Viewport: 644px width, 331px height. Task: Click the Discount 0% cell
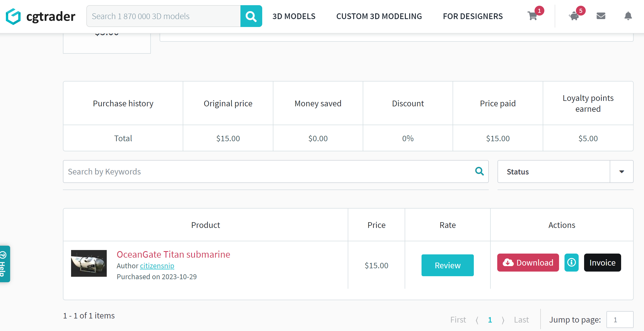[x=408, y=138]
